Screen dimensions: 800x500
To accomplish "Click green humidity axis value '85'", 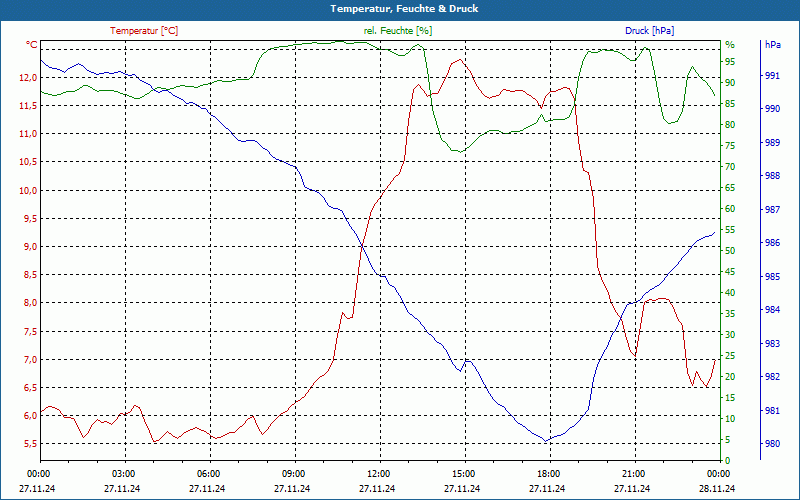I will (x=730, y=104).
